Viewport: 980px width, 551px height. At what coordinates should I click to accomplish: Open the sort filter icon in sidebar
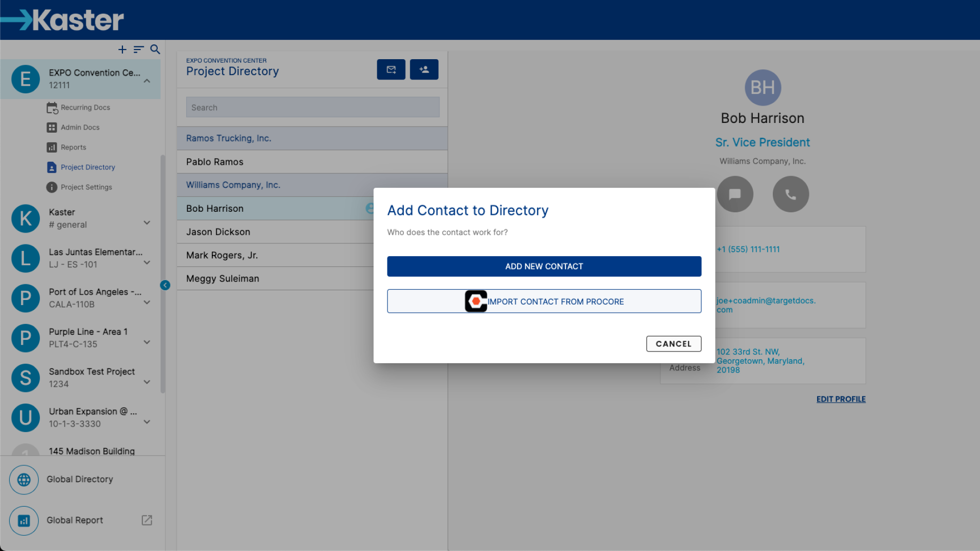(x=138, y=49)
